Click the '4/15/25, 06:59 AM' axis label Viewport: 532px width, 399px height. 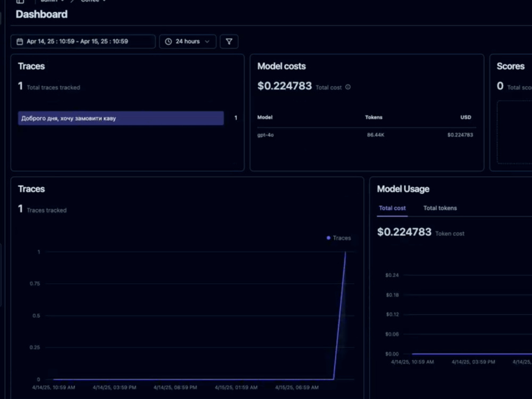(x=297, y=387)
